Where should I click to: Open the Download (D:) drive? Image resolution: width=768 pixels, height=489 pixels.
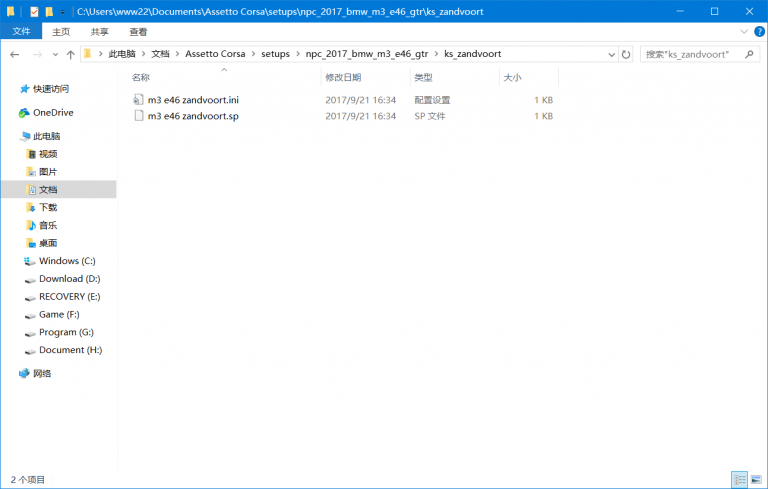tap(70, 279)
